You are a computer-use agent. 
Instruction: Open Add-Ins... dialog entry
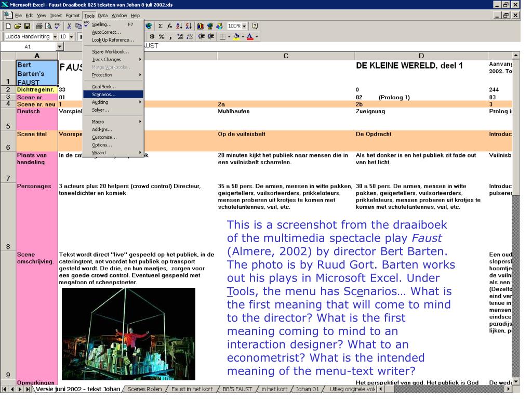point(113,129)
